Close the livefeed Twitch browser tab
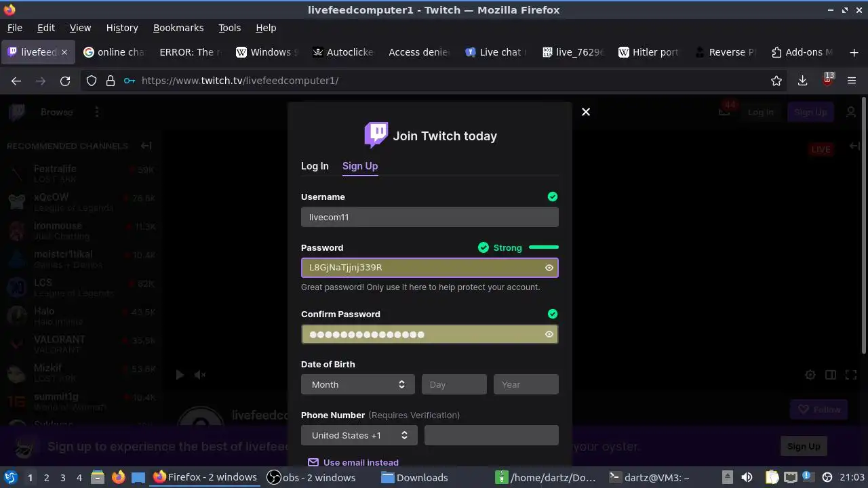This screenshot has height=488, width=868. [64, 52]
